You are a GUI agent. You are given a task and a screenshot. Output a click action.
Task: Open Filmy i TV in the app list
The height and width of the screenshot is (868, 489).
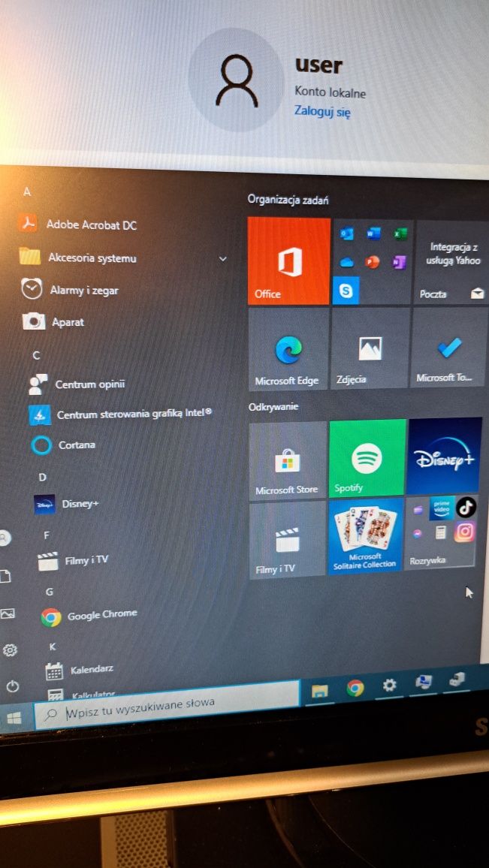[x=73, y=560]
